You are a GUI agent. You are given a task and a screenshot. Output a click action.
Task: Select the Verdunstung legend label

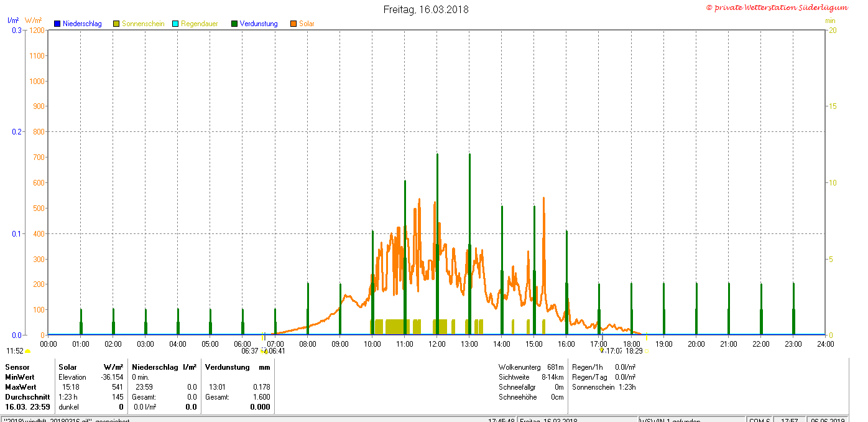tap(259, 24)
